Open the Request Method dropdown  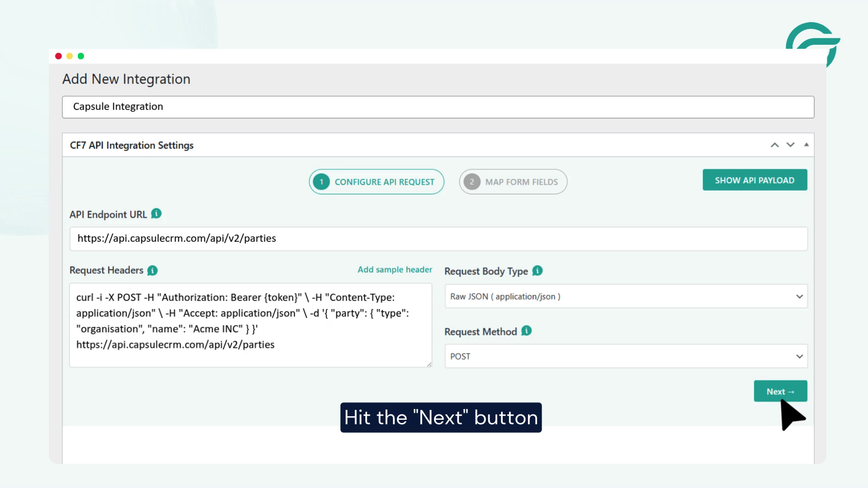tap(626, 356)
